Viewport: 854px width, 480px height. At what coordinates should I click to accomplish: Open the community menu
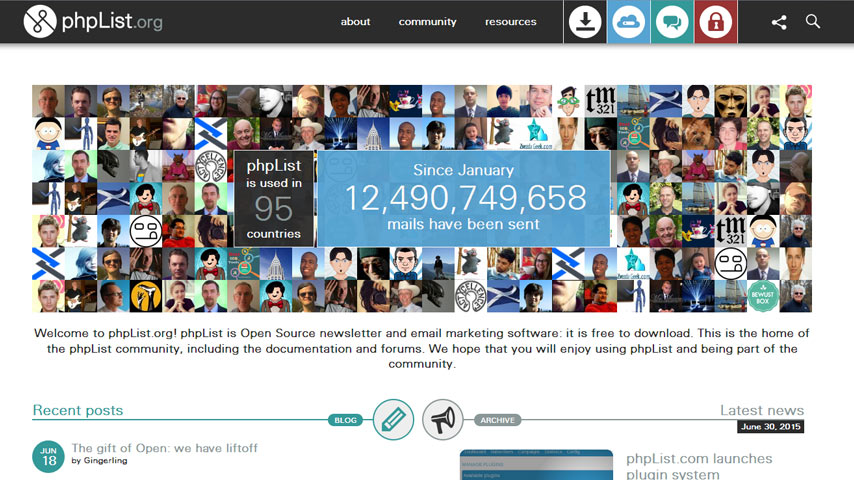428,22
